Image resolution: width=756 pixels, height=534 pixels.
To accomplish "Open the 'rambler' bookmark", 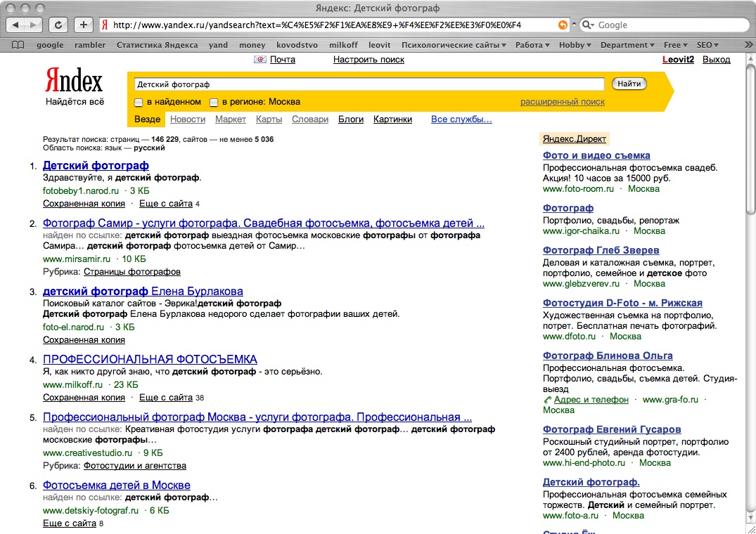I will pyautogui.click(x=90, y=45).
